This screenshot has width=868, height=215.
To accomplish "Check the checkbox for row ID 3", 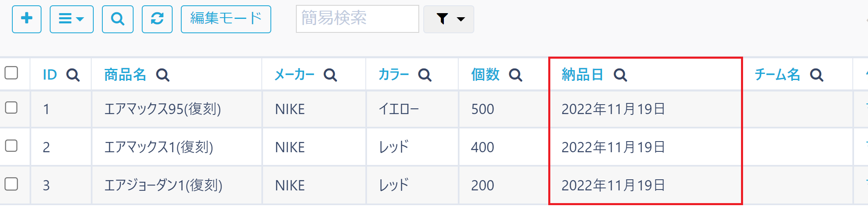I will tap(12, 184).
